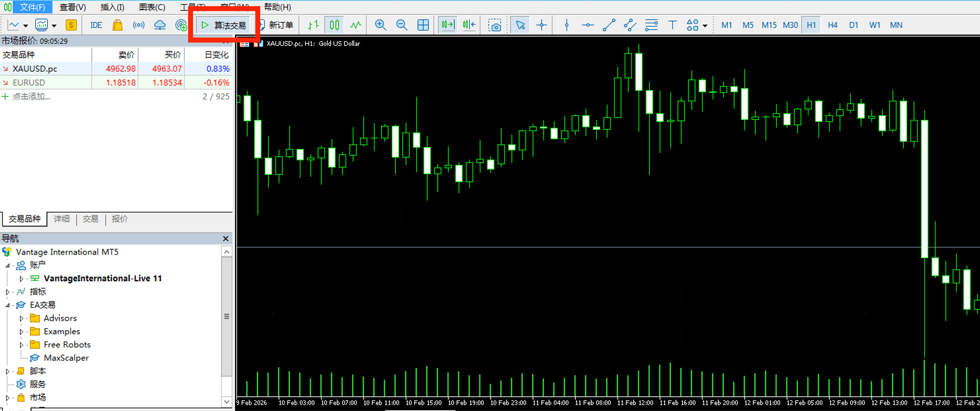
Task: Click the 算法交易 button
Action: pyautogui.click(x=223, y=25)
